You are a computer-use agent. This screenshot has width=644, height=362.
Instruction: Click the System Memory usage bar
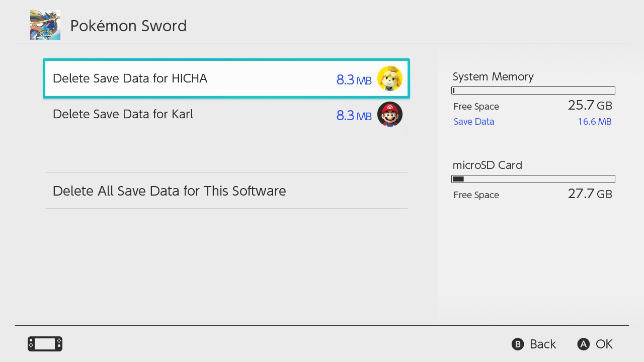point(533,90)
